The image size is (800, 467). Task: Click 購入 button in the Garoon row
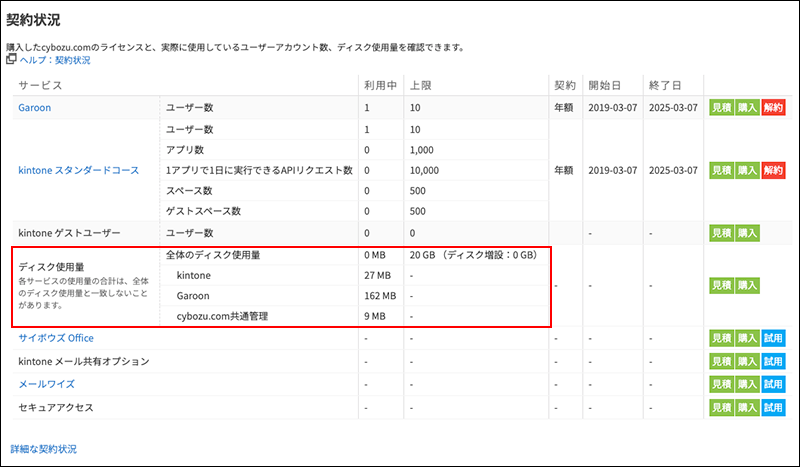click(747, 107)
